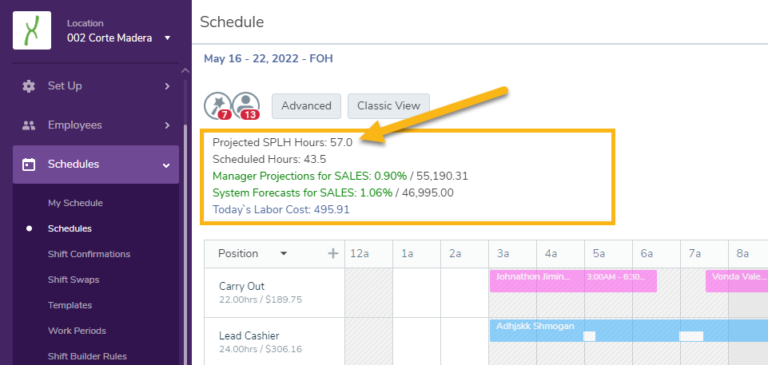Click the first white break block in Lead Cashier shift
Image resolution: width=768 pixels, height=365 pixels.
pyautogui.click(x=589, y=336)
